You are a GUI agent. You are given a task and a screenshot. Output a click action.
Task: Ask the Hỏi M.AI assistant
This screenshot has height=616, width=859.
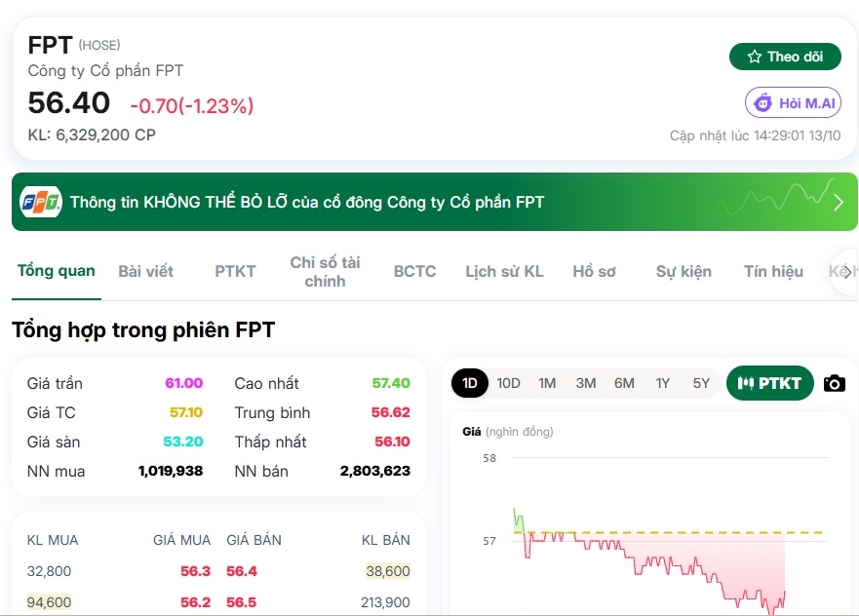click(x=793, y=102)
